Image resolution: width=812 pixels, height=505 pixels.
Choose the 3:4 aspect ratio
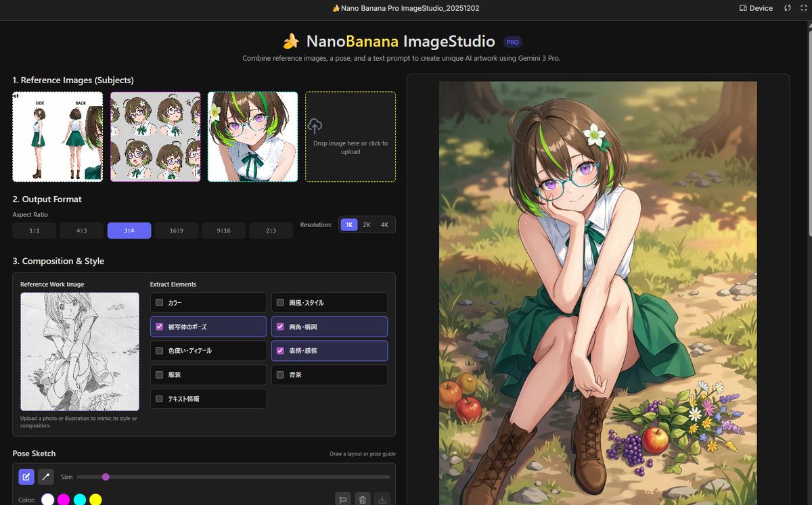coord(129,231)
